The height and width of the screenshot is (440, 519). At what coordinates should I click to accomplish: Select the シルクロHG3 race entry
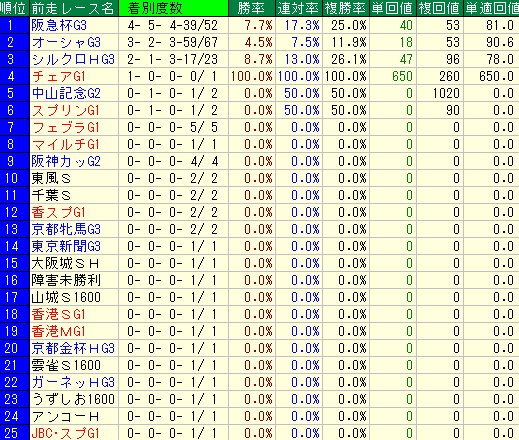click(73, 60)
